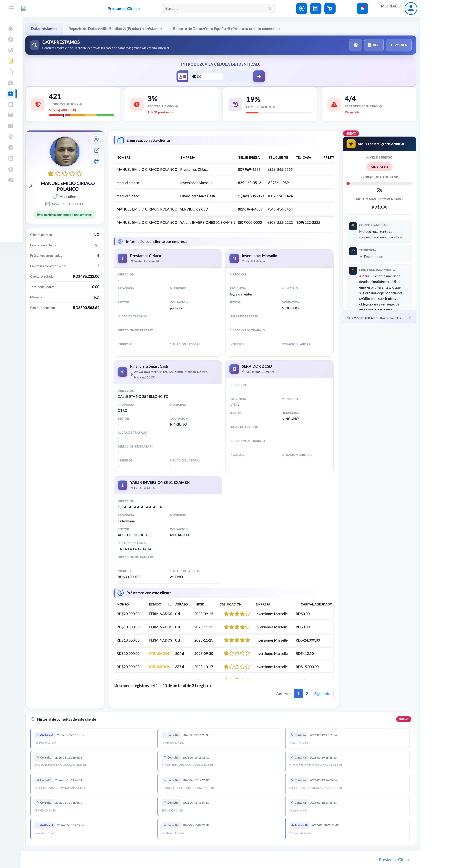Open the help question sidebar icon
Viewport: 455px width, 868px height.
click(11, 180)
